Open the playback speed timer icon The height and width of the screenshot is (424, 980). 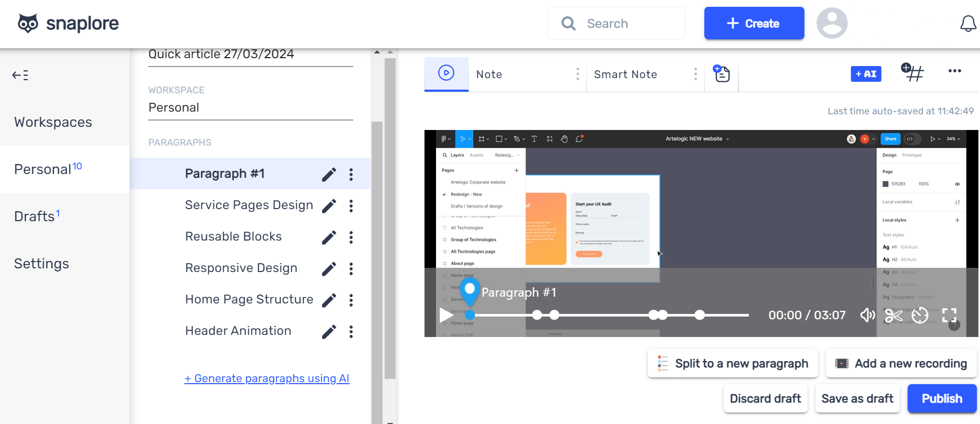pyautogui.click(x=920, y=316)
